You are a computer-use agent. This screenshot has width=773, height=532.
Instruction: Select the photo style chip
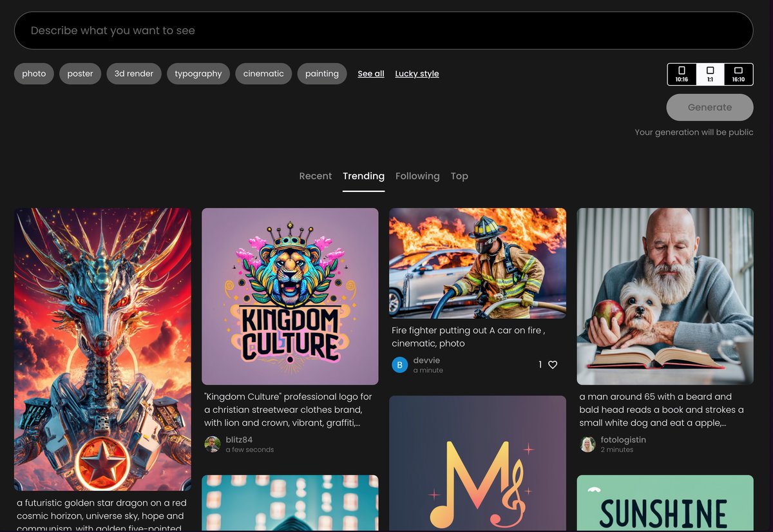click(34, 73)
